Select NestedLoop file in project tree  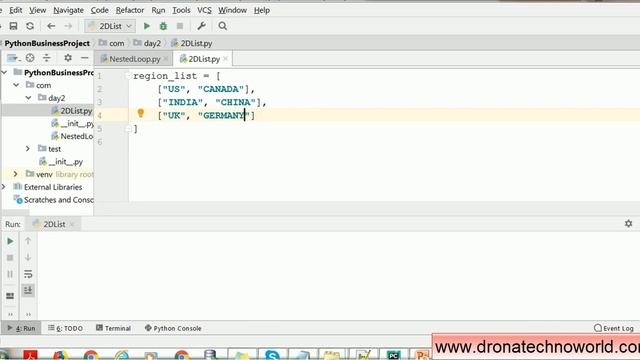point(72,136)
